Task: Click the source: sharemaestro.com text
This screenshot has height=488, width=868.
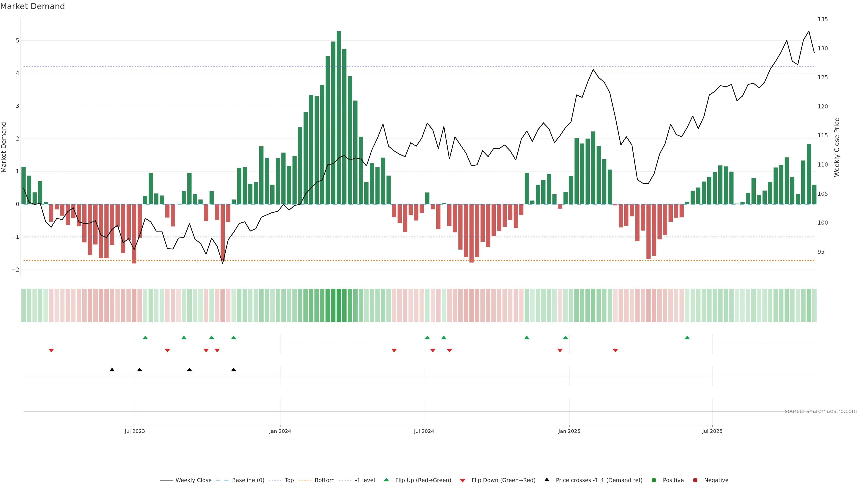Action: point(821,411)
